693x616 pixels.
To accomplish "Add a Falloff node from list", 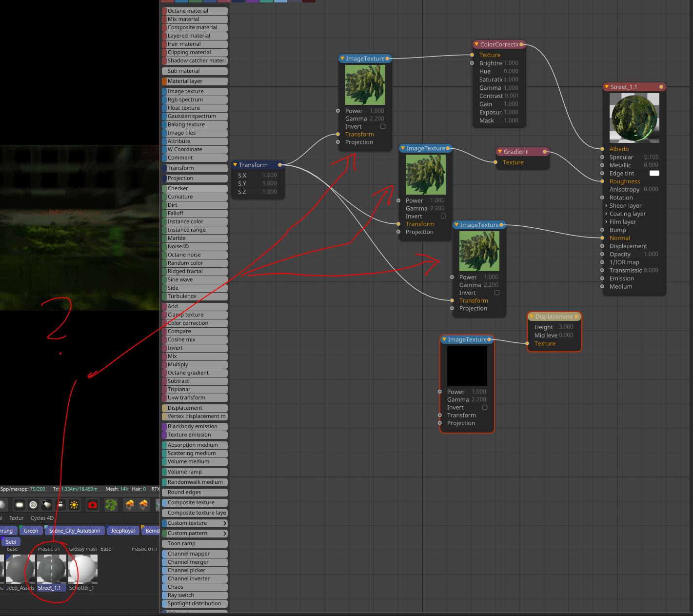I will [195, 214].
